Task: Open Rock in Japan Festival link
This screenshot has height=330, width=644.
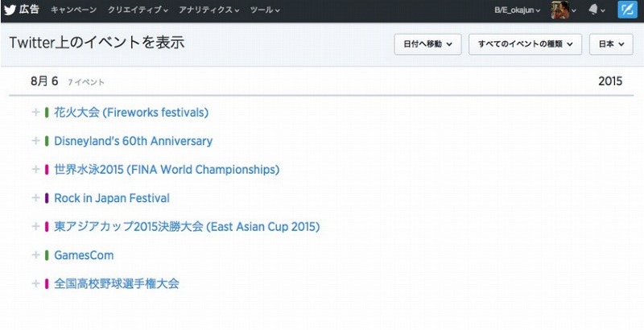Action: click(x=112, y=198)
